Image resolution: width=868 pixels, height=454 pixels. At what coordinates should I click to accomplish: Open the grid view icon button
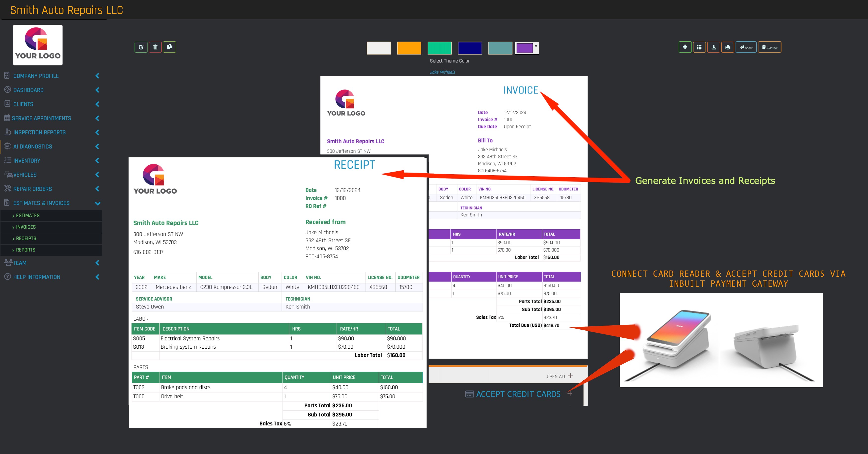(699, 47)
